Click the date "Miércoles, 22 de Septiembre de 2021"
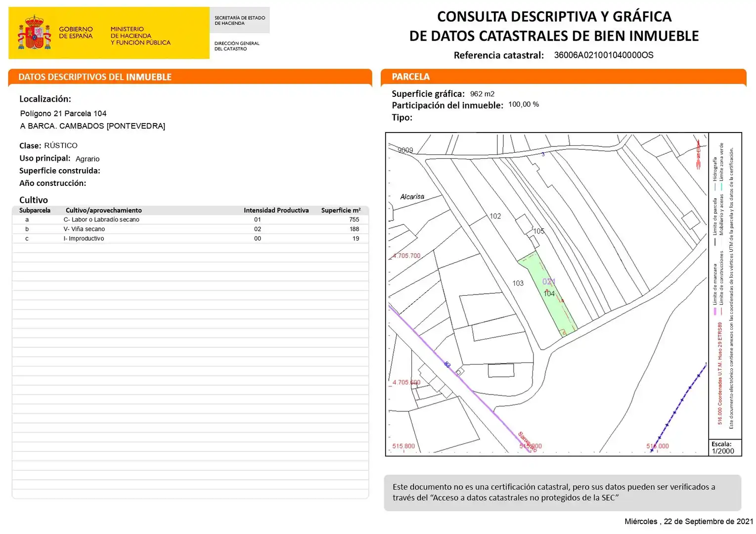This screenshot has width=756, height=534. click(689, 522)
